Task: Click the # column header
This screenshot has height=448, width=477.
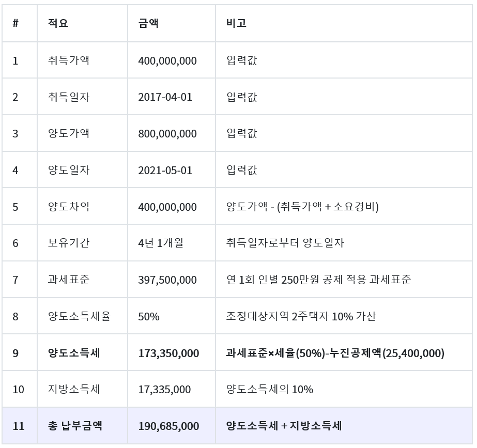Action: (16, 24)
